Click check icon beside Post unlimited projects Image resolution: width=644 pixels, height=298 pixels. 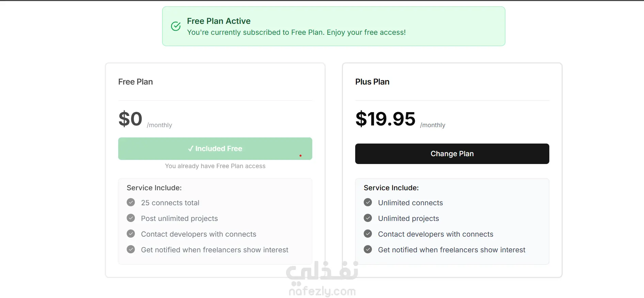(131, 218)
